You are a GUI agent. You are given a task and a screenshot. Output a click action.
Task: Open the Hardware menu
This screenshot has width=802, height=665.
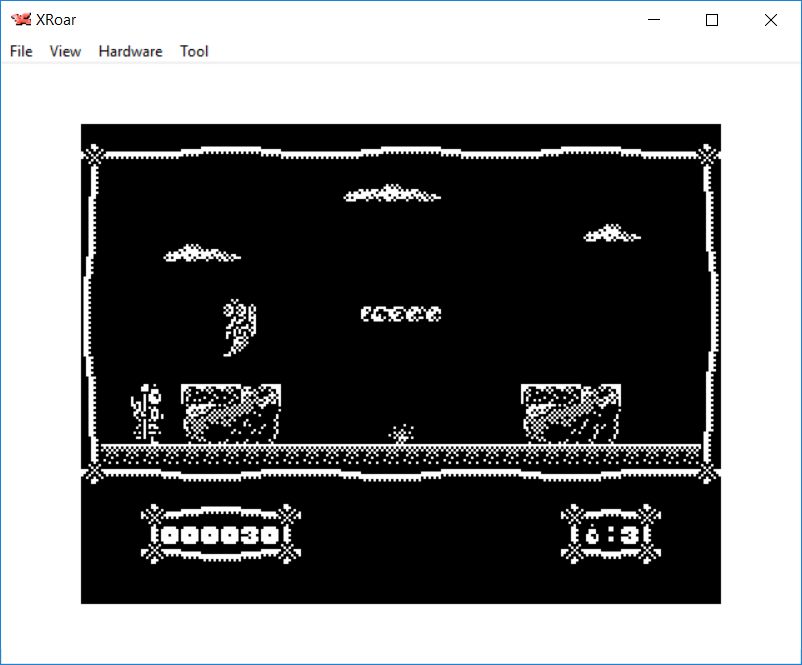[130, 51]
